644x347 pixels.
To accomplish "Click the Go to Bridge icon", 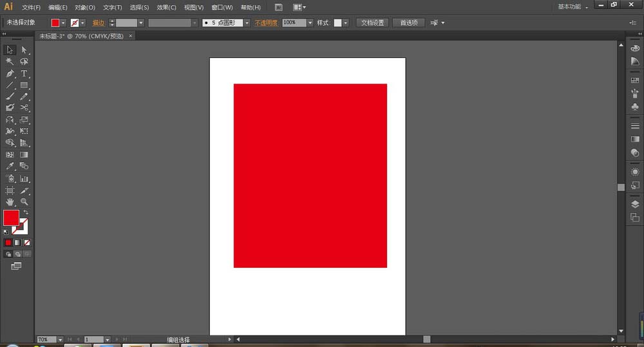I will point(278,7).
